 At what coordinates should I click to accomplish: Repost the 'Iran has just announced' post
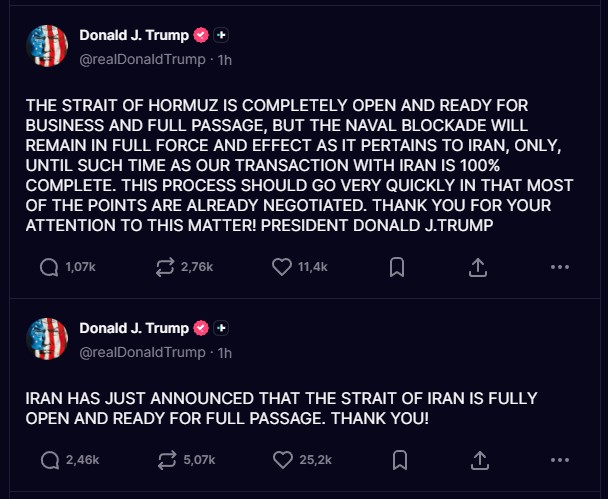164,460
